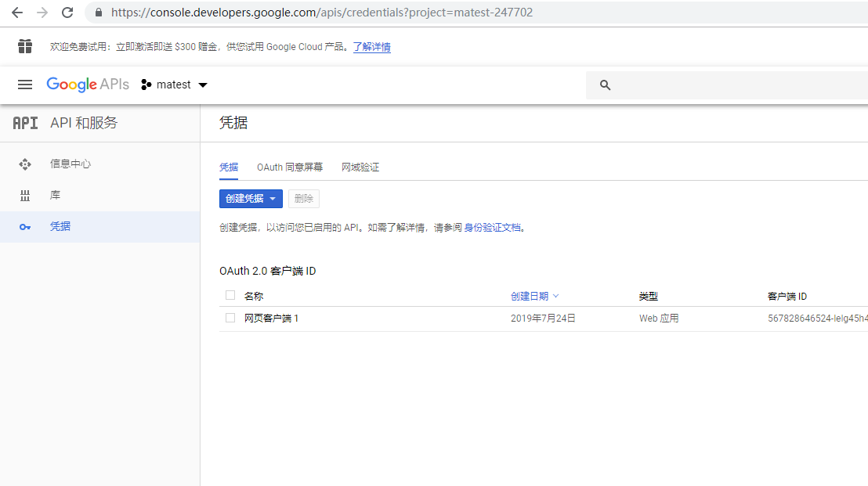Image resolution: width=868 pixels, height=486 pixels.
Task: Focus the top search field
Action: (727, 85)
